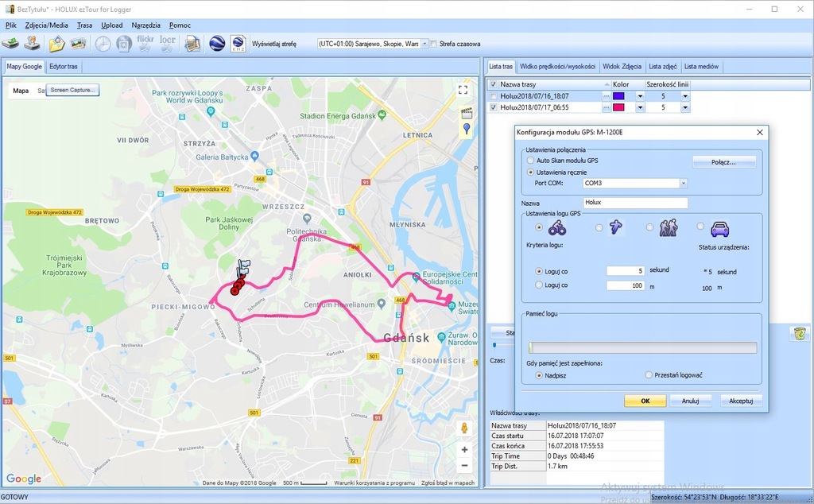Click the flickr upload toolbar icon
Viewport: 814px width, 504px height.
(145, 44)
